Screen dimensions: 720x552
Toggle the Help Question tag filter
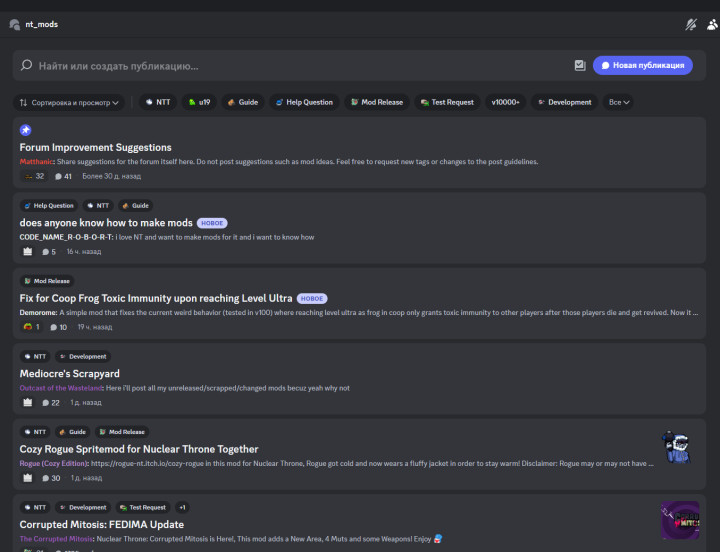click(x=303, y=102)
